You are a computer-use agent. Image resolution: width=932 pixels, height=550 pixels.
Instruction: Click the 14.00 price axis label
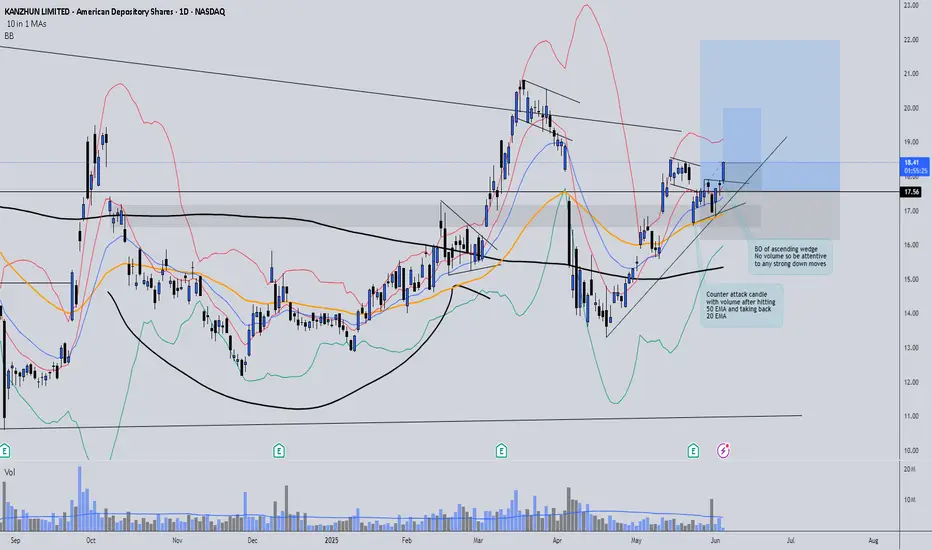tap(911, 313)
